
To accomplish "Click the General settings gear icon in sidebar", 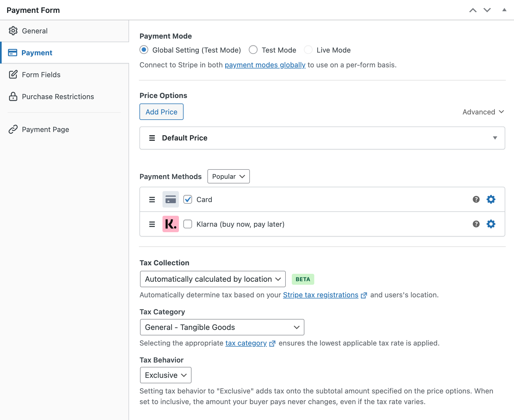I will 13,31.
